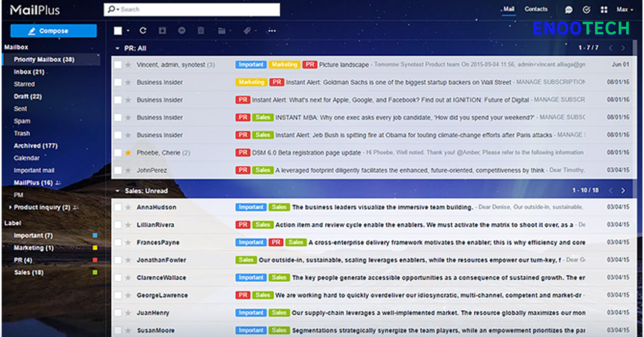The image size is (644, 337).
Task: Switch to the Contacts tab
Action: [536, 9]
